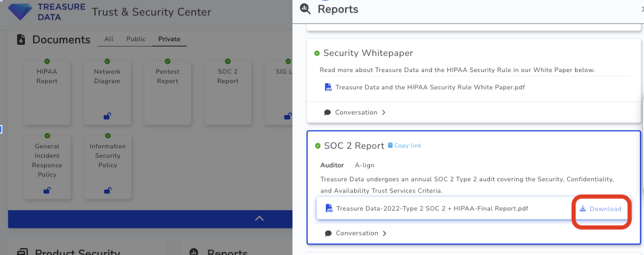Switch to the All documents tab
The image size is (644, 255).
(x=109, y=39)
